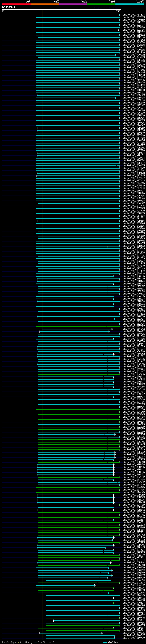This screenshot has width=146, height=644.
Task: Open hit UniRef100_Q7DM38
Action: coord(134,98)
